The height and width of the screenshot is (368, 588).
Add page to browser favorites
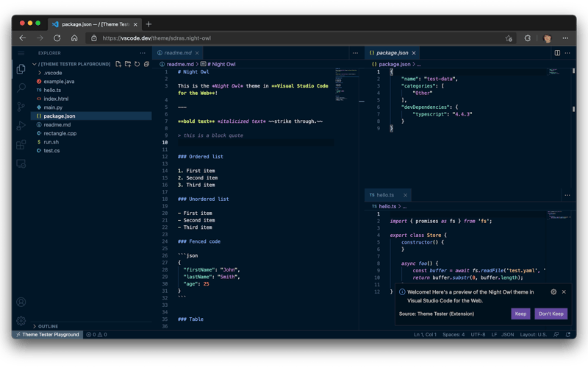coord(509,38)
